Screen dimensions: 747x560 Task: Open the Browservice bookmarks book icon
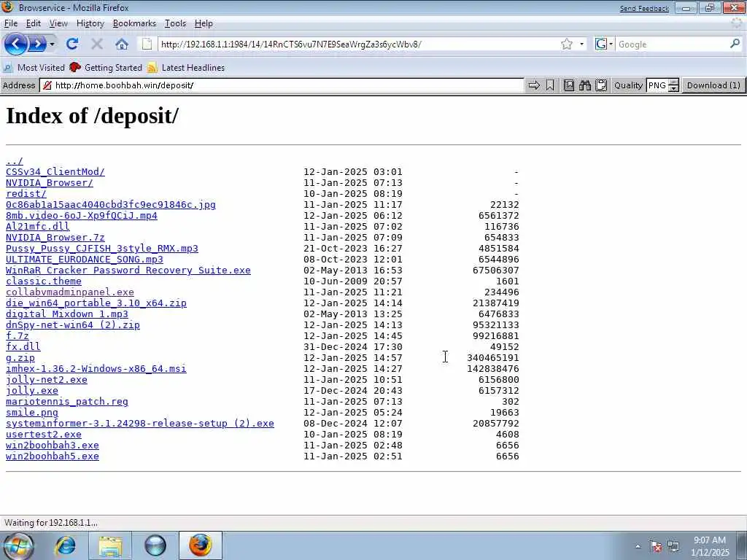tap(569, 85)
